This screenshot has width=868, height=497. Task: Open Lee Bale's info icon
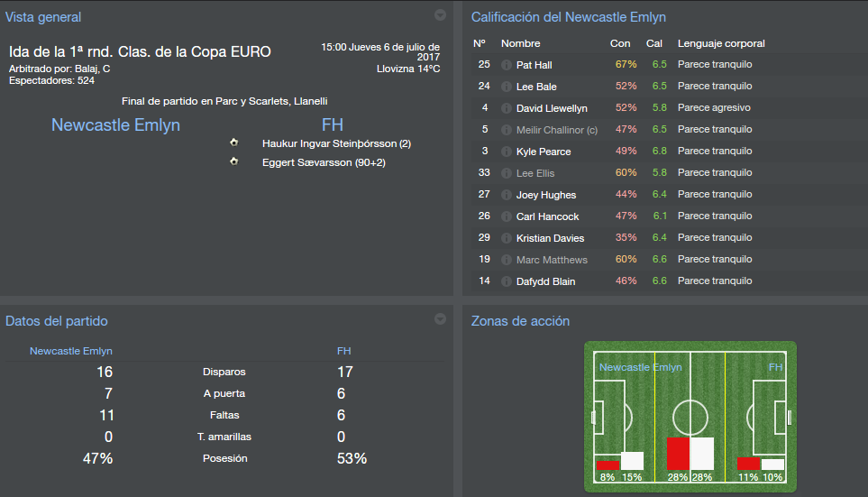pyautogui.click(x=506, y=87)
